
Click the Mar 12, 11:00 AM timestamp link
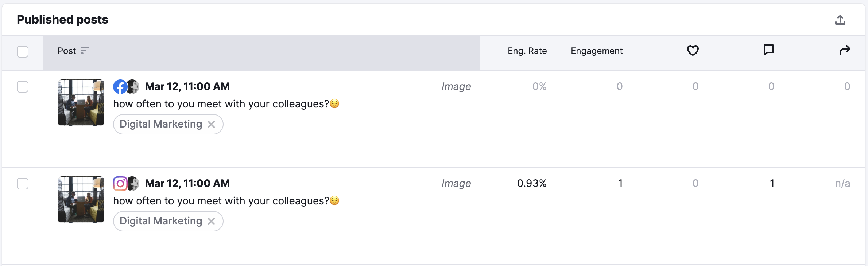pos(187,86)
